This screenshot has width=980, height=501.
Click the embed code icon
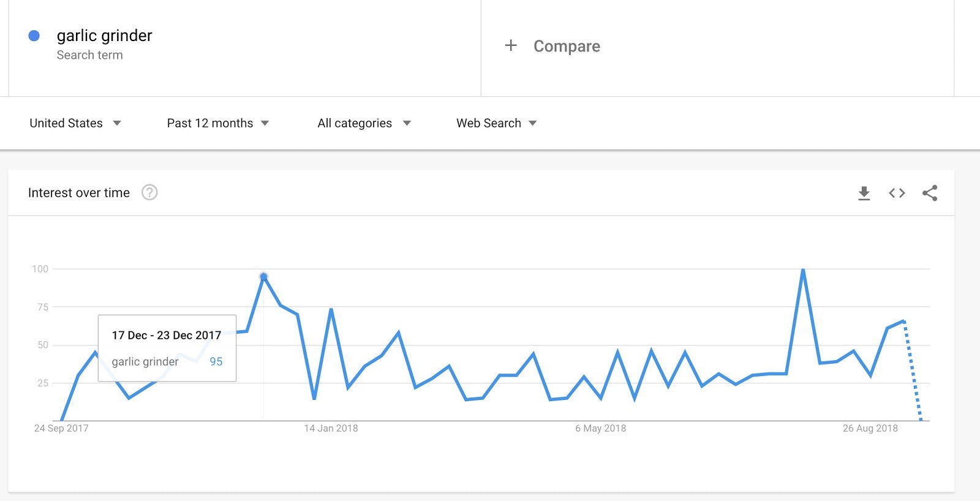pos(897,194)
